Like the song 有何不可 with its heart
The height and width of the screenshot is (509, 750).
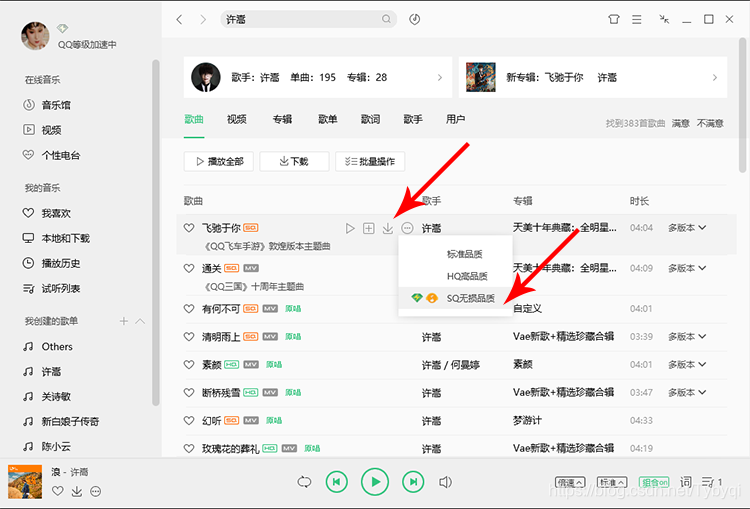point(189,309)
